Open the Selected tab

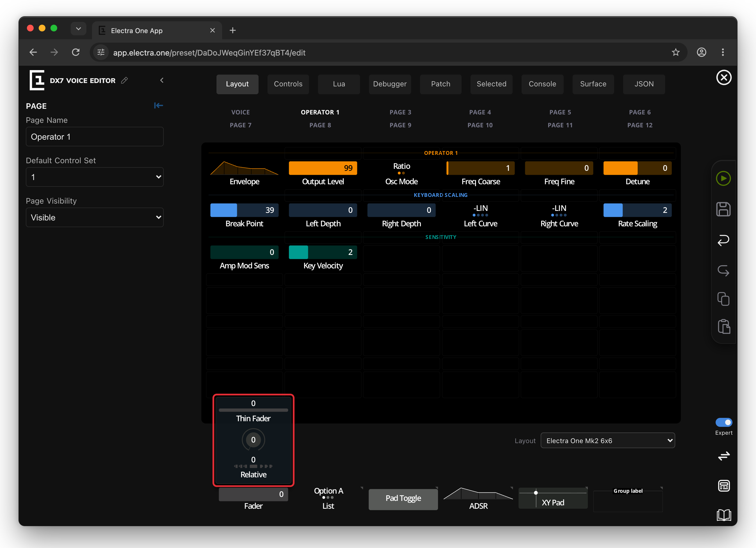(492, 84)
